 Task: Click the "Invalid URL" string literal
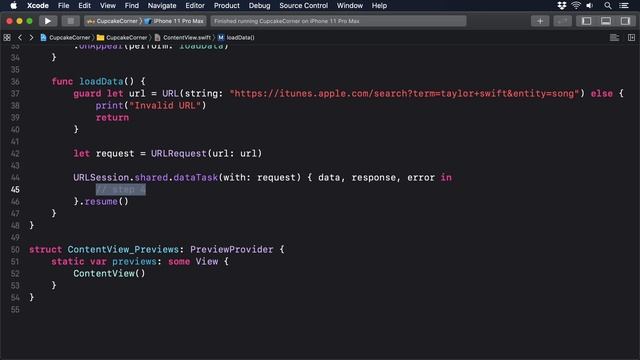pos(165,105)
